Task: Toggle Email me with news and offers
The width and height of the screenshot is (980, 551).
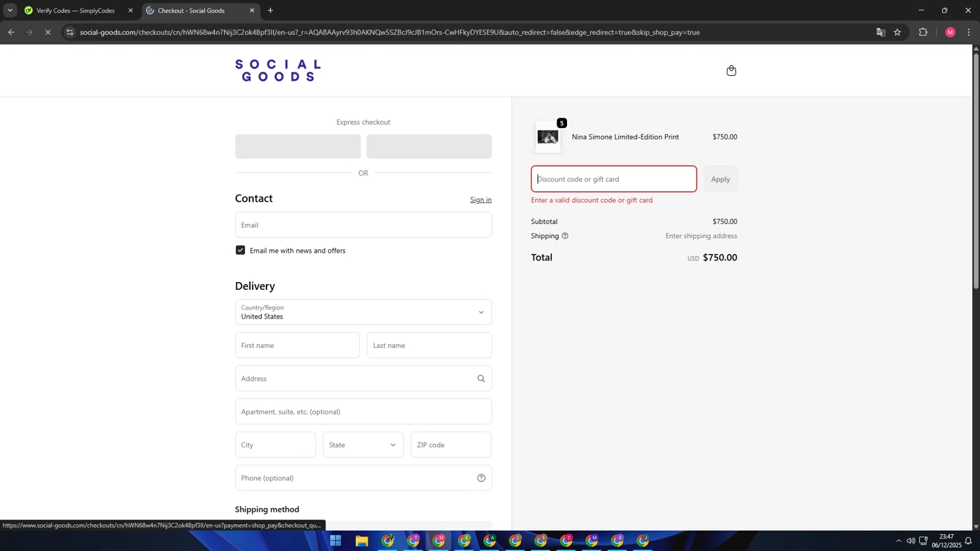Action: tap(240, 250)
